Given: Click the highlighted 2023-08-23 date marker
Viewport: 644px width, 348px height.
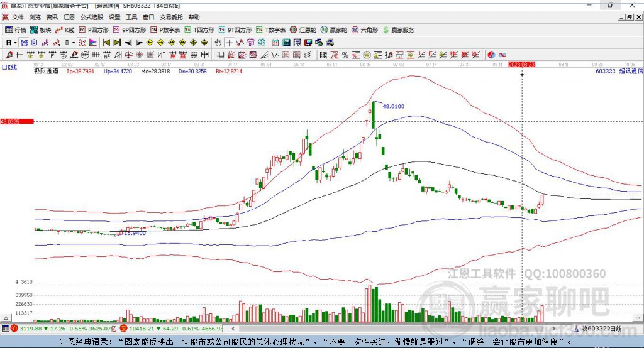Looking at the screenshot, I should coord(522,65).
